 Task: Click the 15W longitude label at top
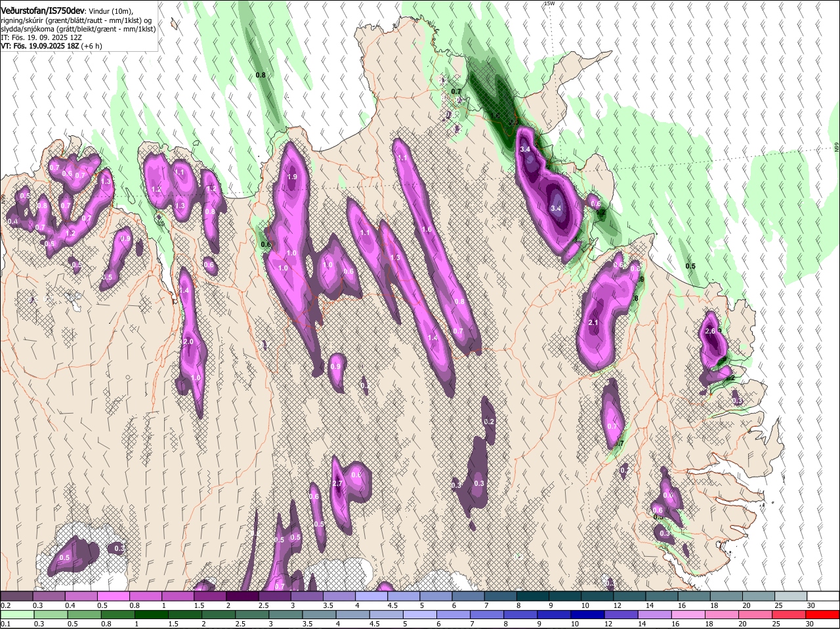tap(549, 3)
